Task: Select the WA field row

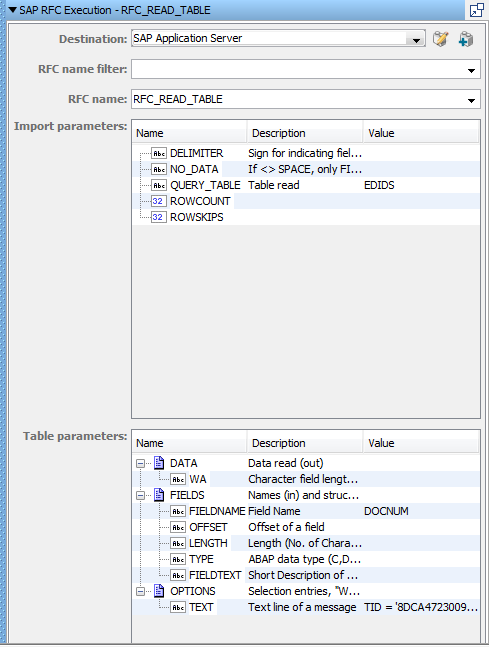Action: 306,479
